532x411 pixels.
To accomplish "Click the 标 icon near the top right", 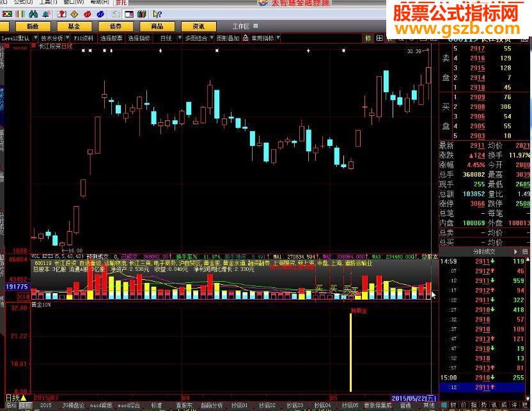I will coord(366,38).
